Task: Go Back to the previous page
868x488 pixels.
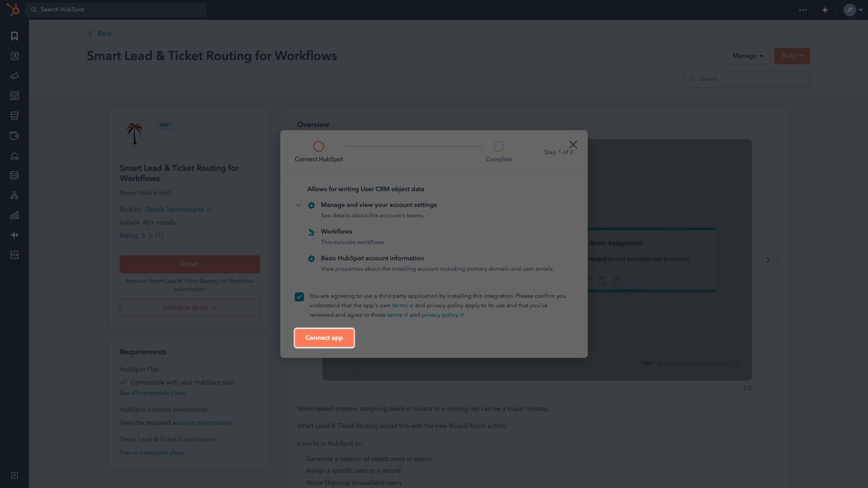Action: tap(100, 34)
